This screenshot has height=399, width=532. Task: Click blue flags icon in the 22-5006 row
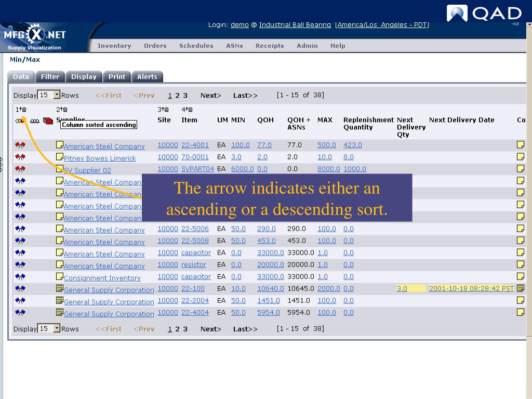20,229
